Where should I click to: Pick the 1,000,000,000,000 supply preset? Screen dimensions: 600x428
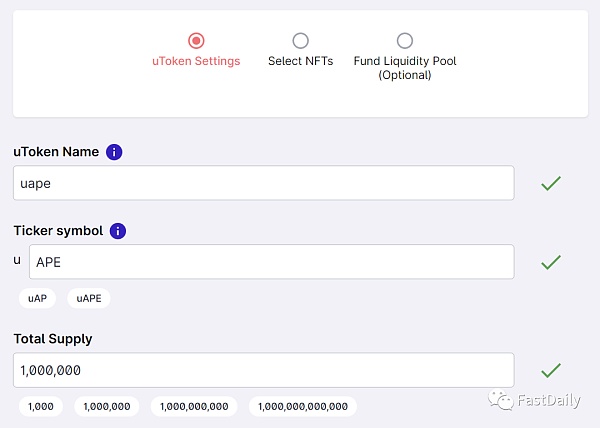[x=303, y=406]
